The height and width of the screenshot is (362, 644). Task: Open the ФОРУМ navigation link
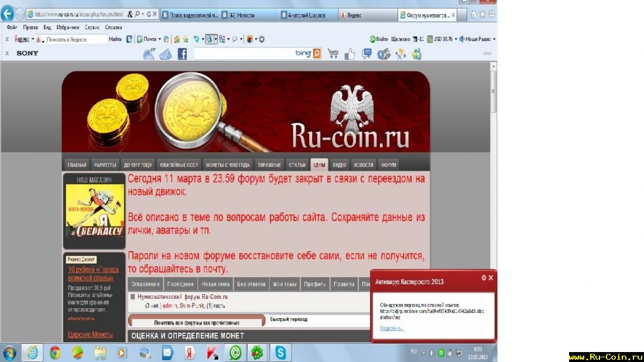point(389,165)
